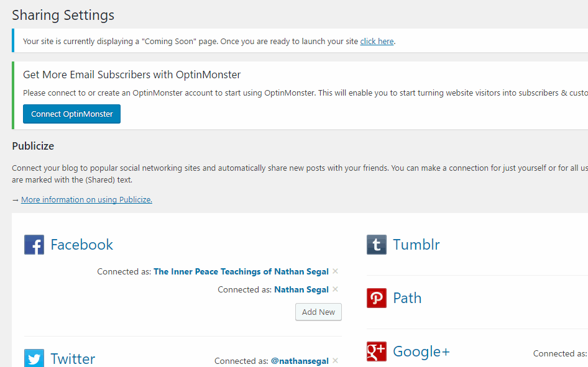Open 'More information on using Publicize' link
The height and width of the screenshot is (367, 588).
tap(86, 200)
